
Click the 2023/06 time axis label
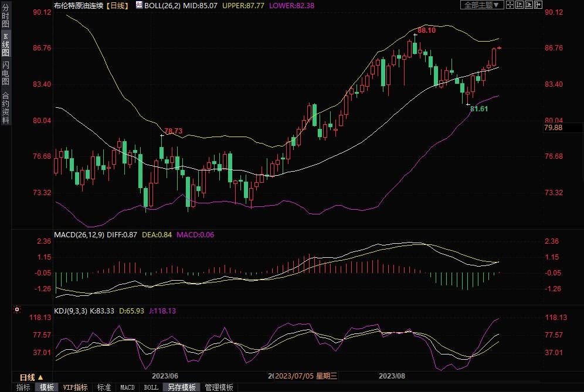[x=165, y=376]
